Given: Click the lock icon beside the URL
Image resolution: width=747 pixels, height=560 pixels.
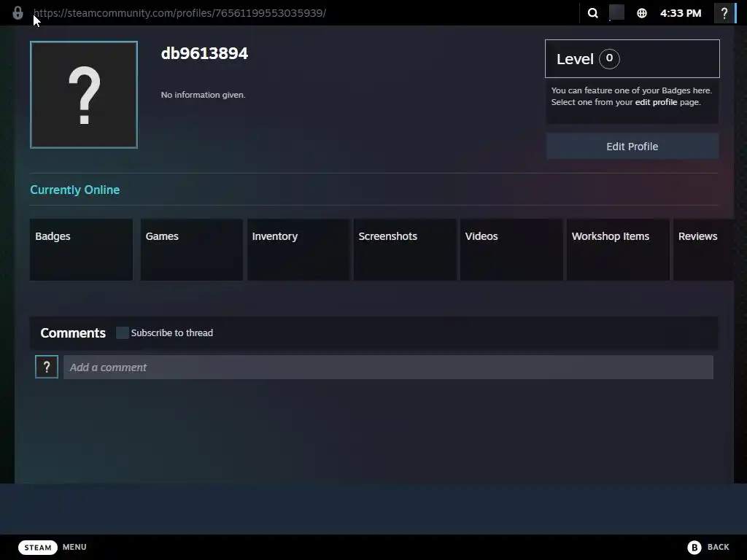Looking at the screenshot, I should pos(18,13).
